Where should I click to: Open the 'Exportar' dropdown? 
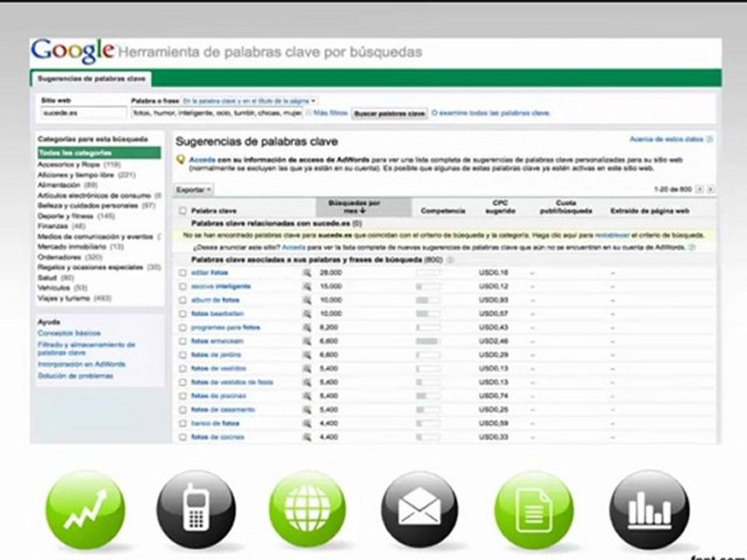(194, 190)
